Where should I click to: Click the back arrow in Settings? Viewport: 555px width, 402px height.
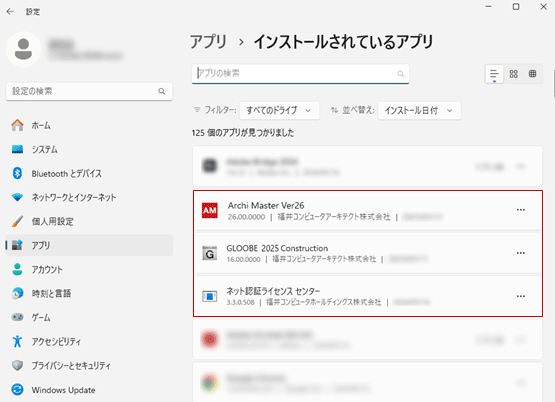[10, 12]
